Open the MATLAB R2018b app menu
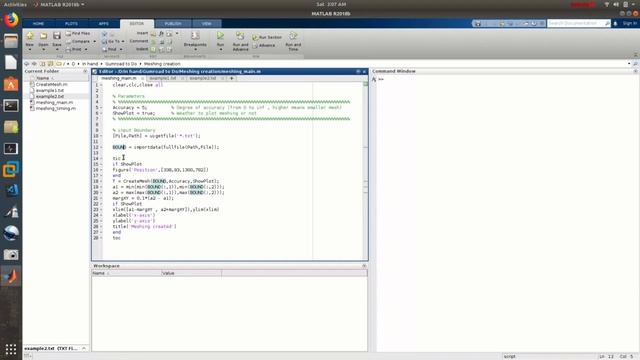Viewport: 640px width, 360px height. (60, 4)
